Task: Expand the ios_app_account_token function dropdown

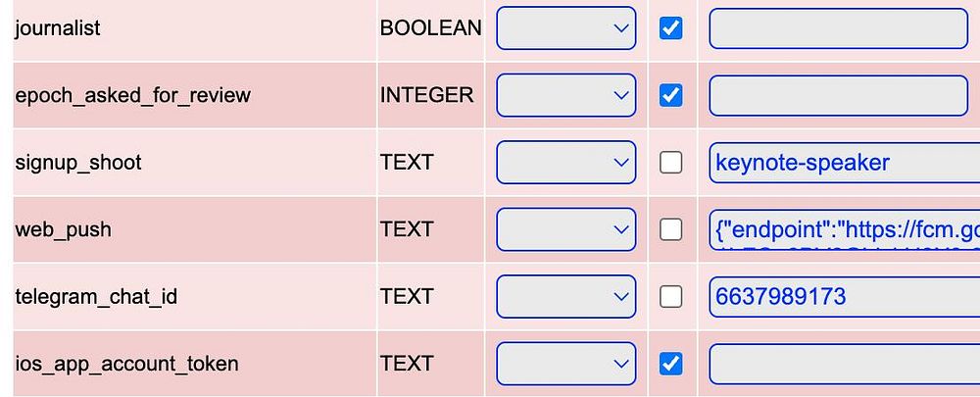Action: click(566, 364)
